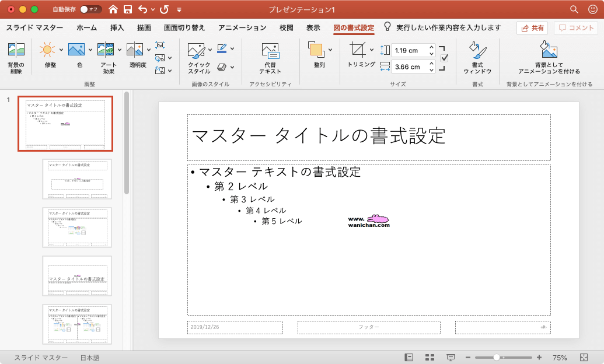Viewport: 604px width, 364px height.
Task: Toggle the 自動保存 (AutoSave) switch
Action: tap(90, 9)
